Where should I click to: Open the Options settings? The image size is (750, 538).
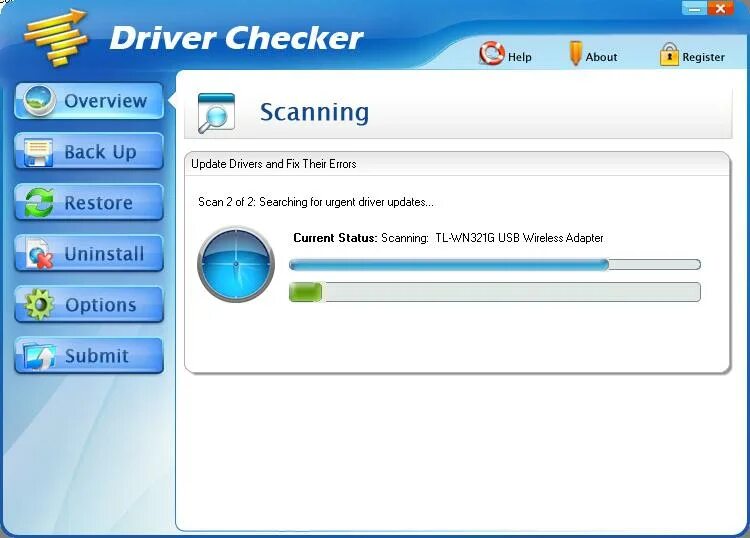89,305
